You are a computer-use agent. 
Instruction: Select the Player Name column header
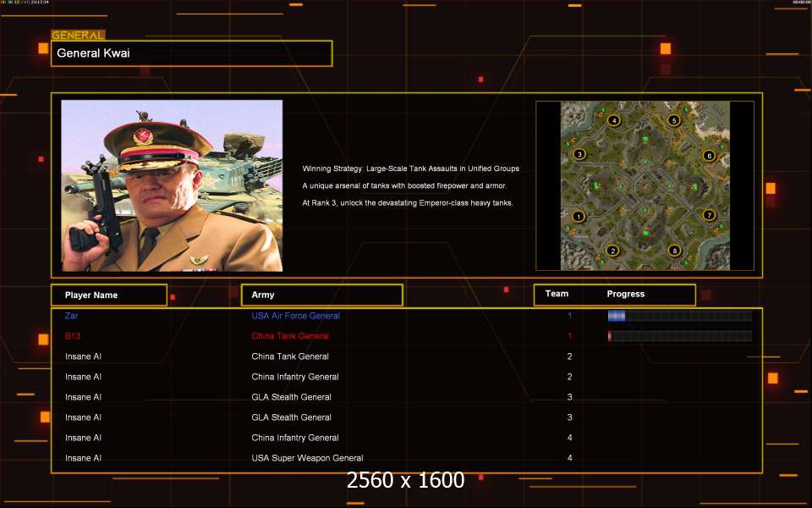tap(108, 295)
